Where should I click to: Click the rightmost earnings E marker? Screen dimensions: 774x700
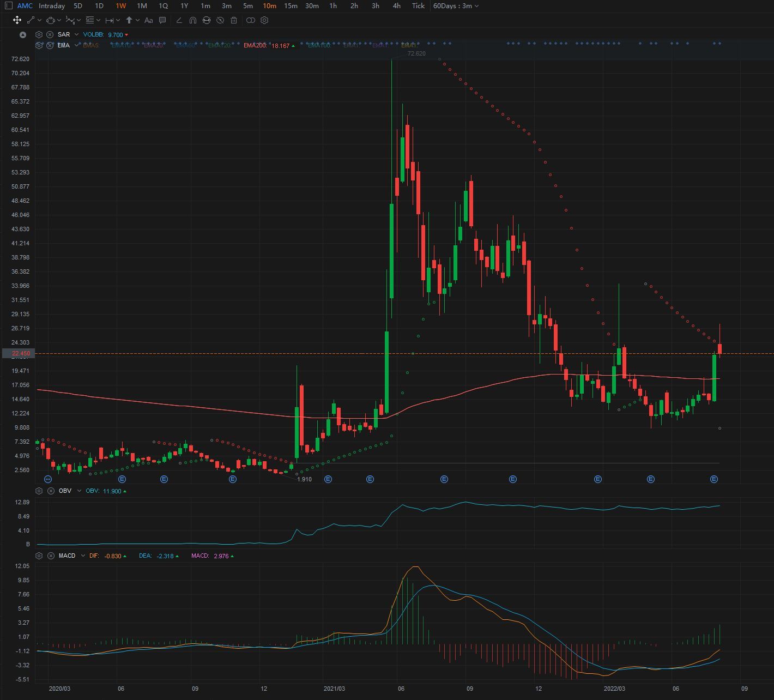pos(714,479)
